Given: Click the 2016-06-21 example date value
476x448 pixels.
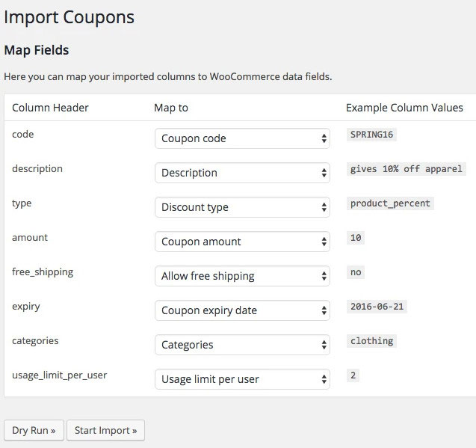Looking at the screenshot, I should 377,307.
